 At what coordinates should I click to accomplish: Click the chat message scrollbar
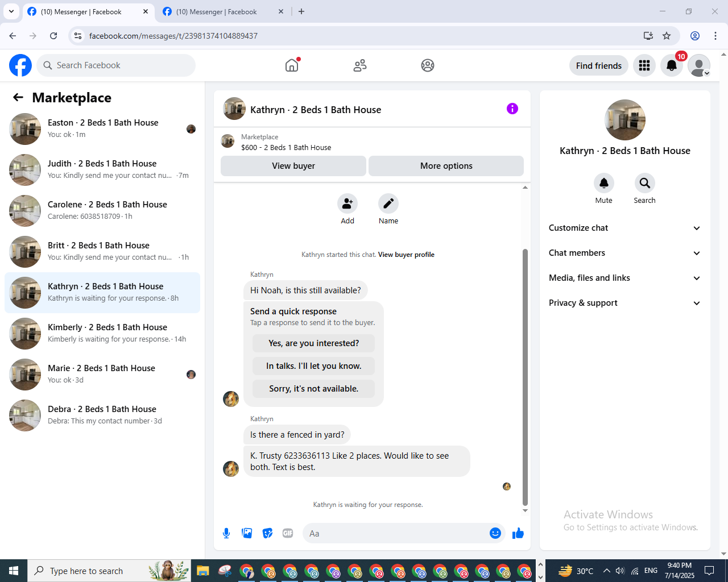point(525,377)
